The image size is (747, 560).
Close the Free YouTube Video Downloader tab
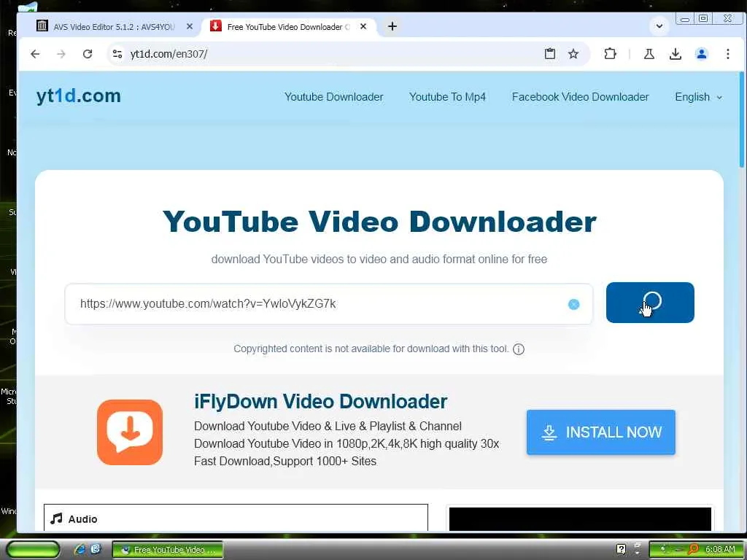point(363,26)
